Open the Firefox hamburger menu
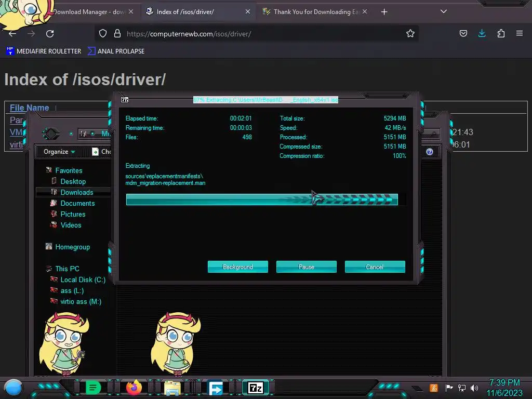 coord(520,33)
